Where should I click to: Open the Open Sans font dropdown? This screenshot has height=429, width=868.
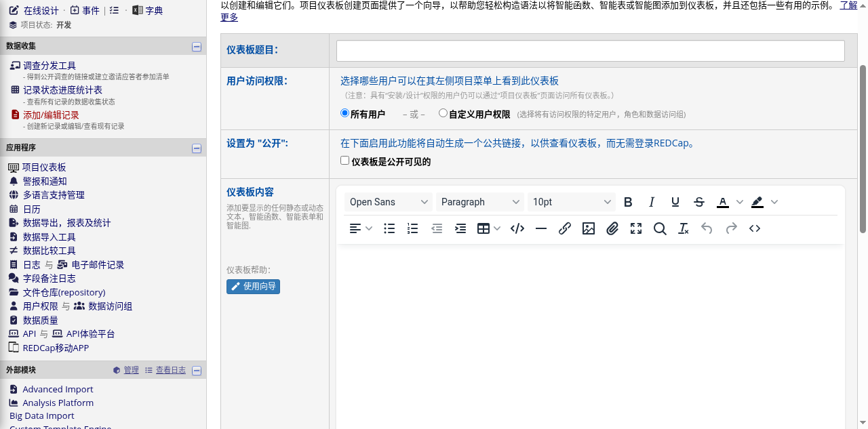point(389,202)
